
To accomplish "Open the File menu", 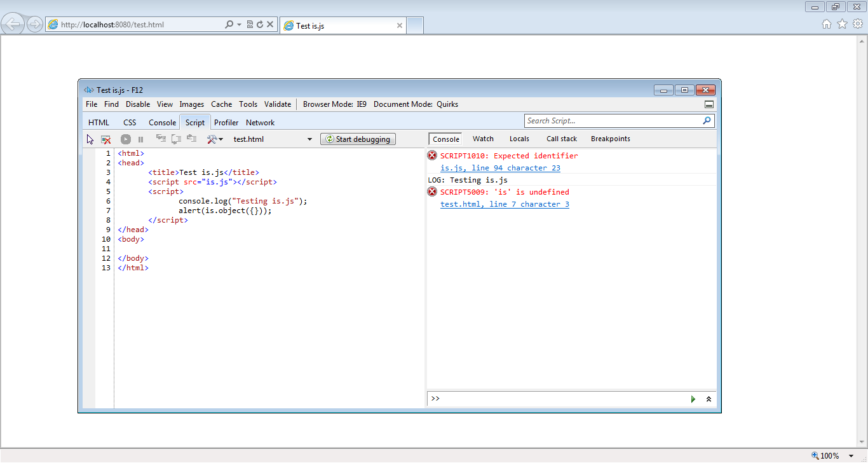I will 92,104.
